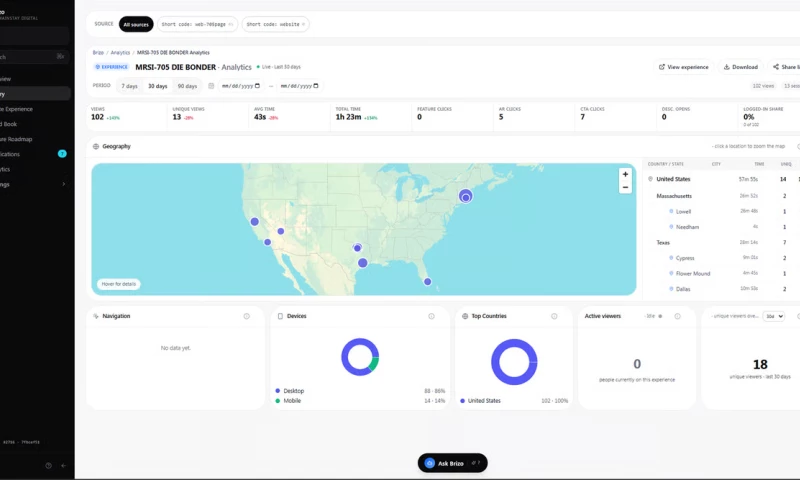The width and height of the screenshot is (800, 480).
Task: Open the Create Experience sidebar item
Action: pos(35,109)
